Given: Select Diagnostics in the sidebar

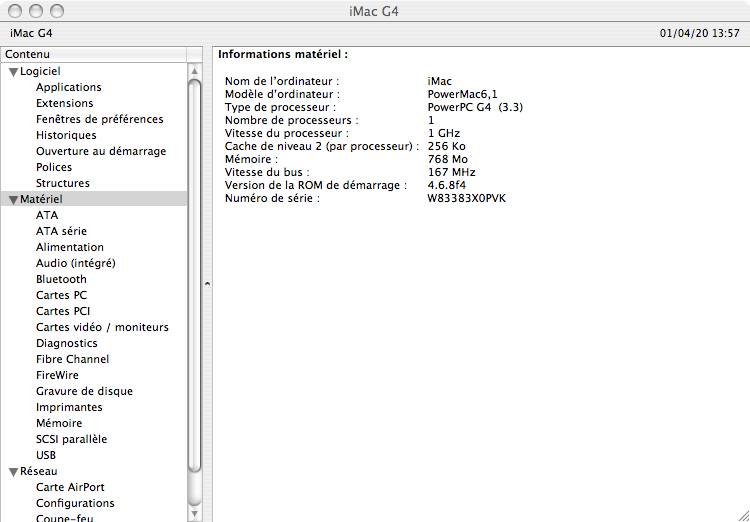Looking at the screenshot, I should pyautogui.click(x=66, y=343).
